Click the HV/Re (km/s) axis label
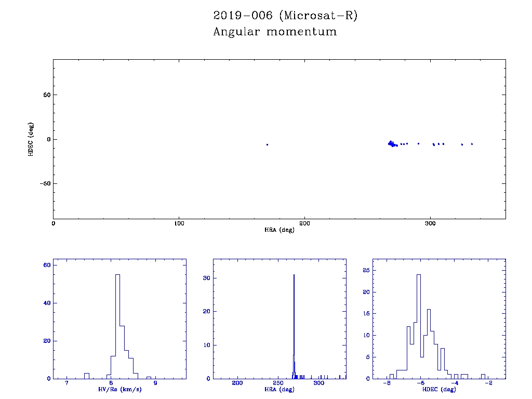Screen dimensions: 532x399 pyautogui.click(x=119, y=390)
